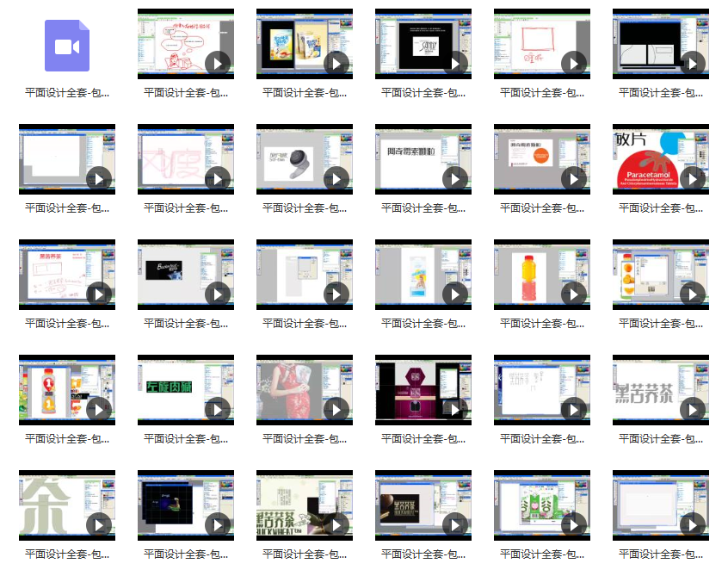728x576 pixels.
Task: Click the file name under the orange juice bottle video
Action: click(x=661, y=324)
